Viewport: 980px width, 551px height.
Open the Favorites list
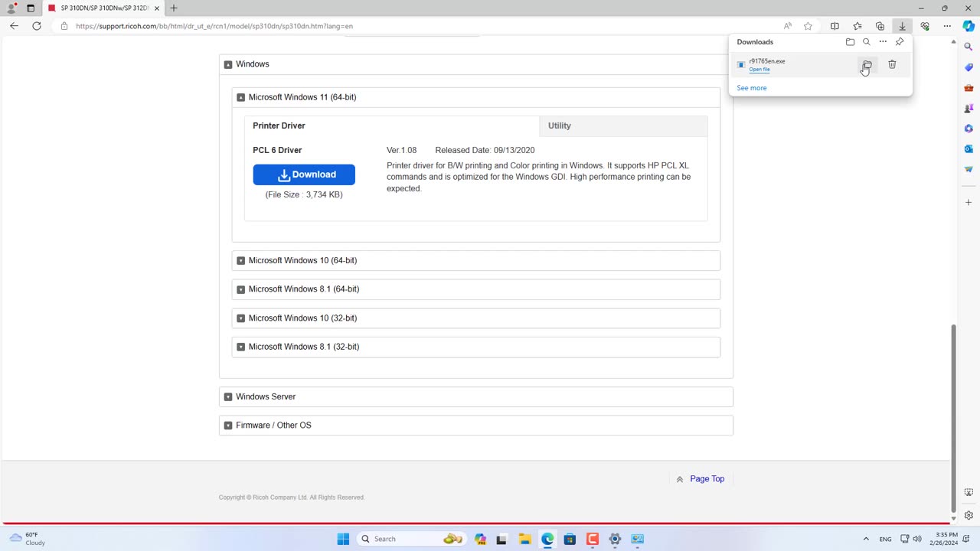point(857,26)
